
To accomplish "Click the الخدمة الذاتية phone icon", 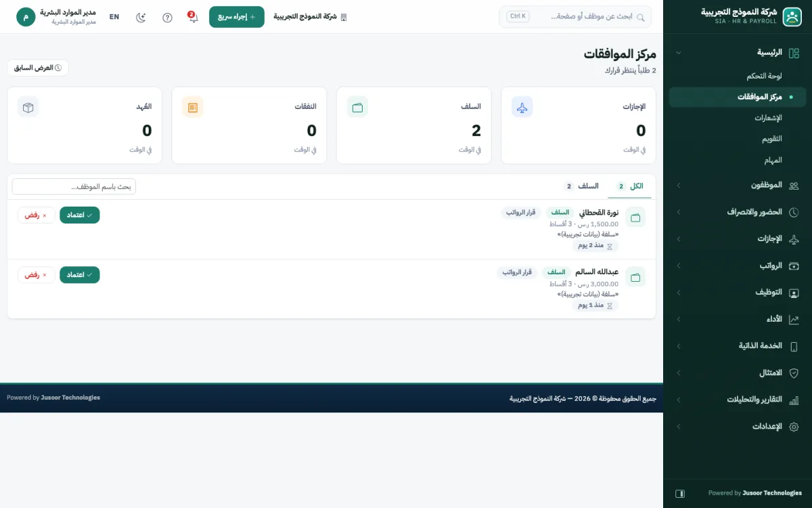I will (794, 346).
